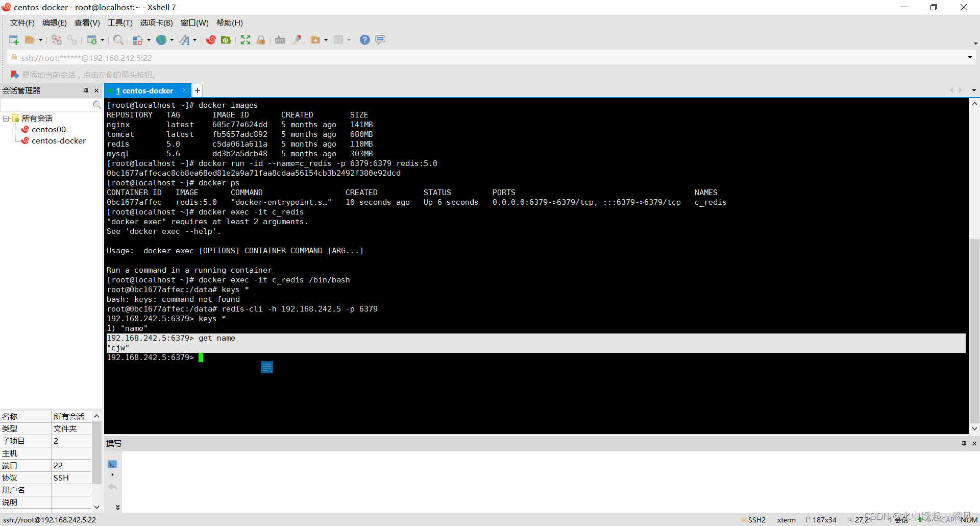Click the keyboard key mapping icon

280,40
